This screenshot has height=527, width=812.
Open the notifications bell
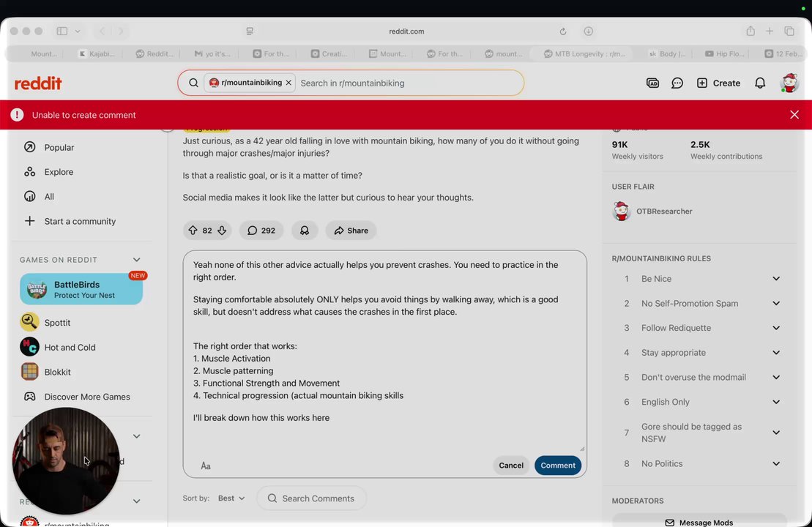(760, 83)
